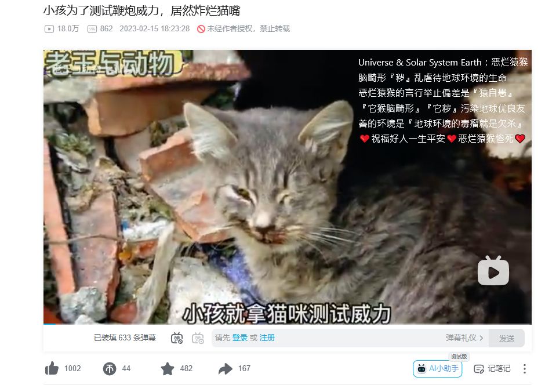Open the three-dot more options menu

click(525, 369)
